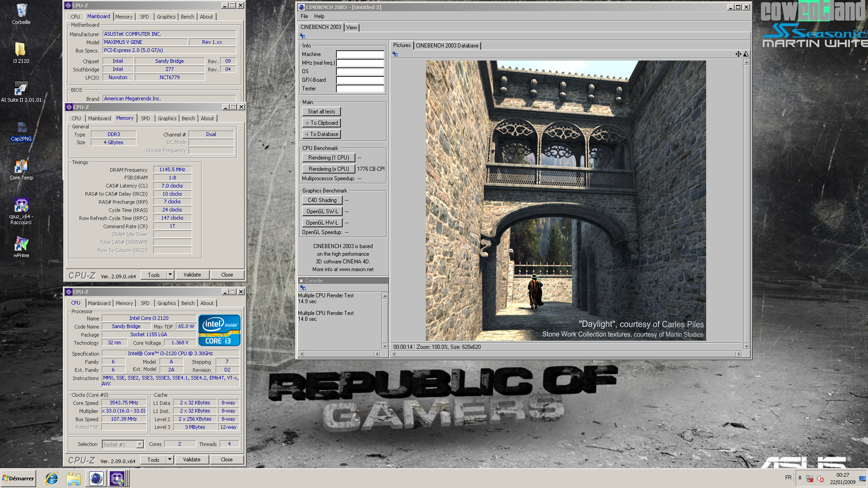Switch to CINEBENCH taskbar icon
Screen dimensions: 868x488
(x=96, y=479)
